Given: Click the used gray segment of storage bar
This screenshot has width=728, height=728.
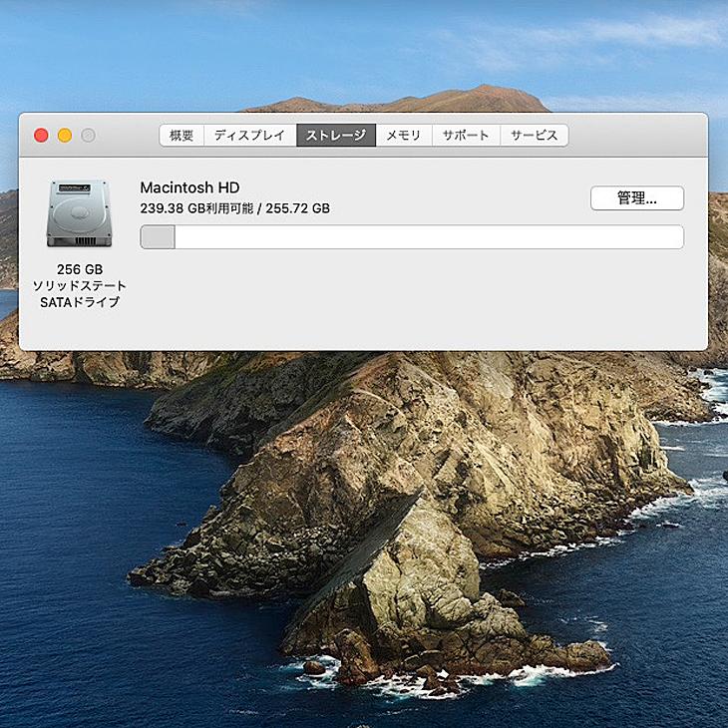Looking at the screenshot, I should 158,237.
